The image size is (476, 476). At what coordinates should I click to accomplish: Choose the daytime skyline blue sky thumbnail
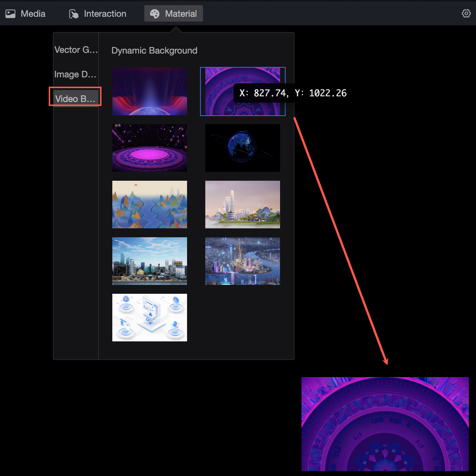149,261
